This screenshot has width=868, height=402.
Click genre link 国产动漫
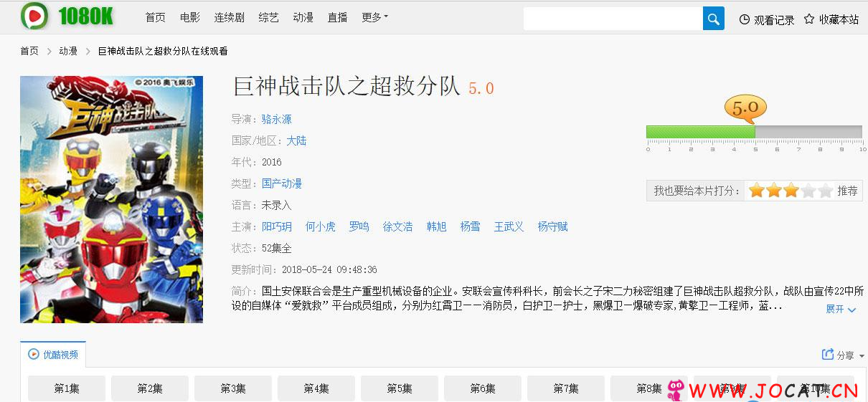[282, 183]
